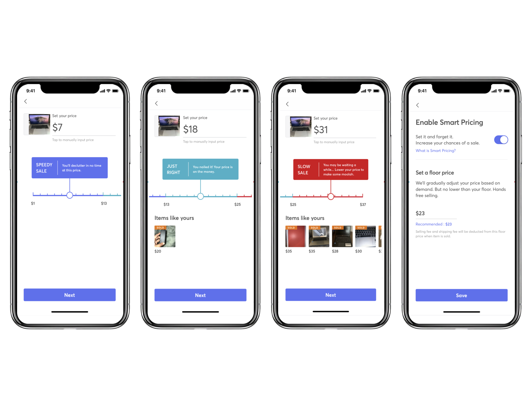Tap 'What is Smart Pricing?' link
The height and width of the screenshot is (403, 532).
pyautogui.click(x=436, y=150)
